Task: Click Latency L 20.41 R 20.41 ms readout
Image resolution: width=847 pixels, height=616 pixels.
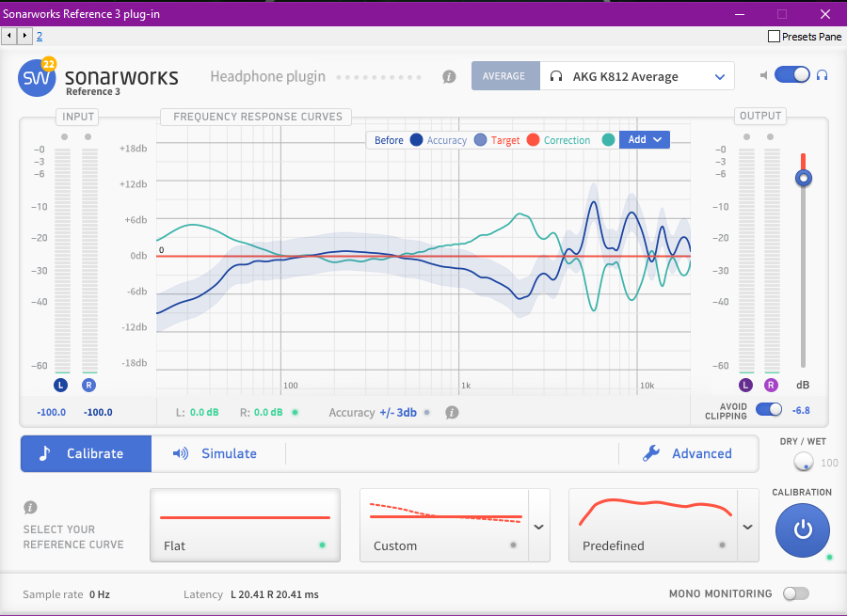Action: pyautogui.click(x=250, y=594)
